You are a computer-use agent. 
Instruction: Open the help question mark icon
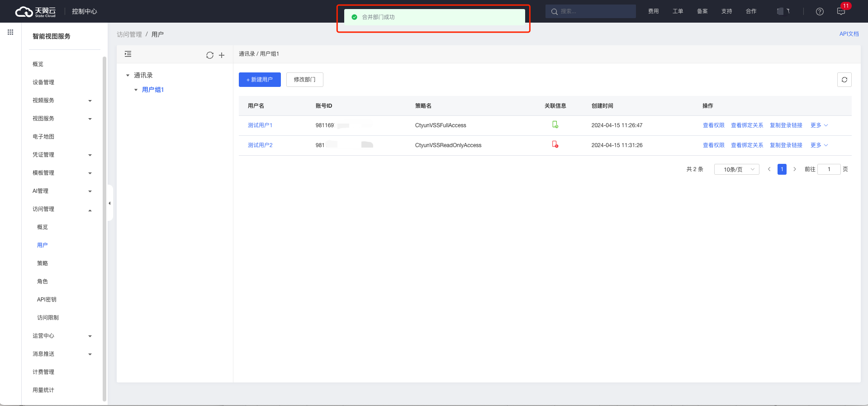(820, 11)
